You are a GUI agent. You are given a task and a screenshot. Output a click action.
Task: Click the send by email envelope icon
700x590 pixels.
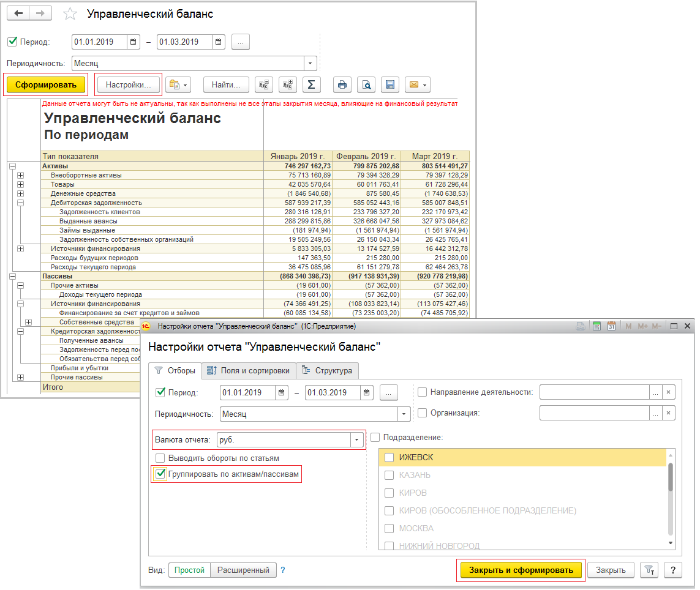tap(414, 84)
